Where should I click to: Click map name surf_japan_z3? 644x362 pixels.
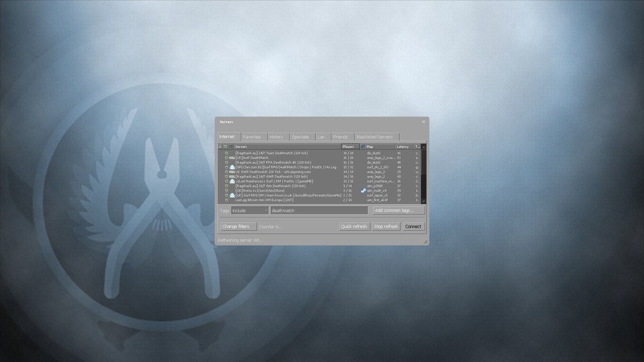coord(377,195)
